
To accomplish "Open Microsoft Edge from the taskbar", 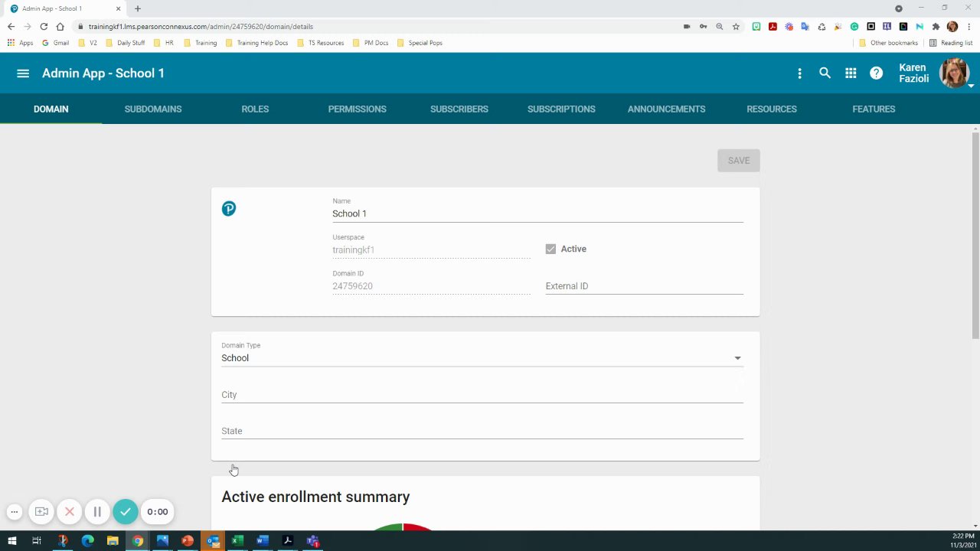I will click(x=87, y=541).
